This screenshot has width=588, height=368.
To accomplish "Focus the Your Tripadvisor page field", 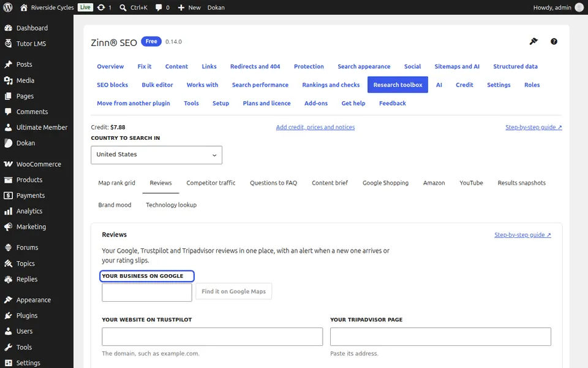I will coord(440,337).
